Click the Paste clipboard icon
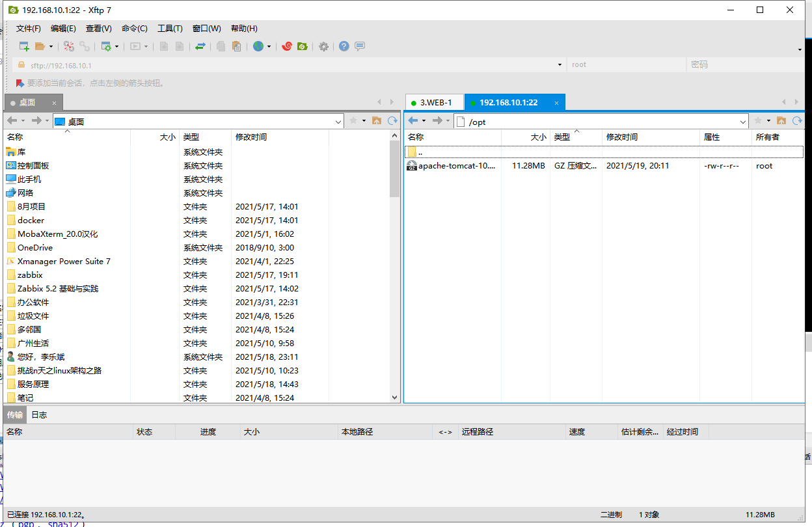This screenshot has width=812, height=527. [237, 46]
